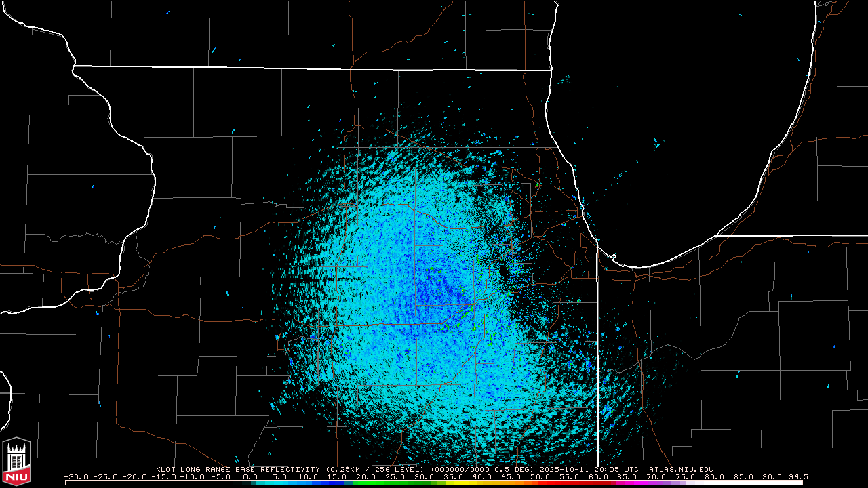Click the 70.0 scale label

click(x=656, y=477)
